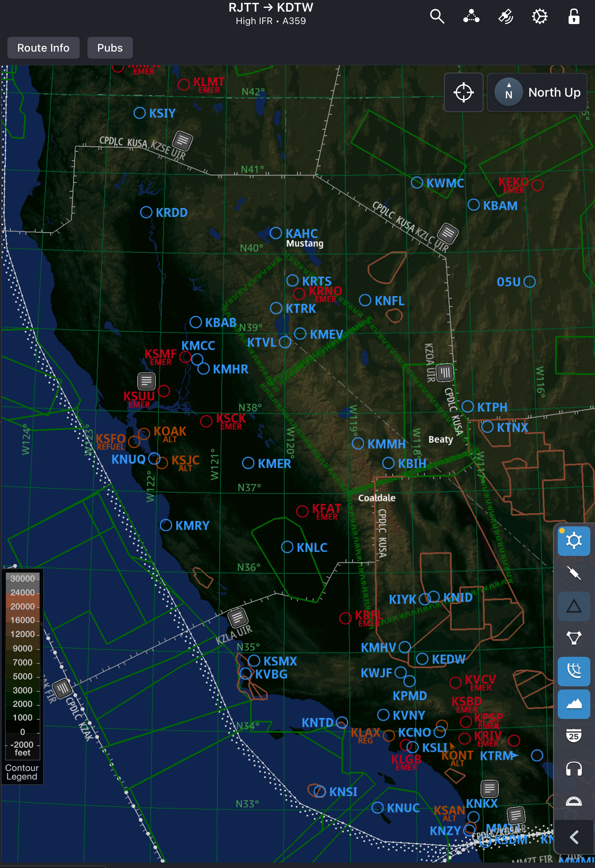
Task: Tap the unlocked padlock icon
Action: pyautogui.click(x=574, y=17)
